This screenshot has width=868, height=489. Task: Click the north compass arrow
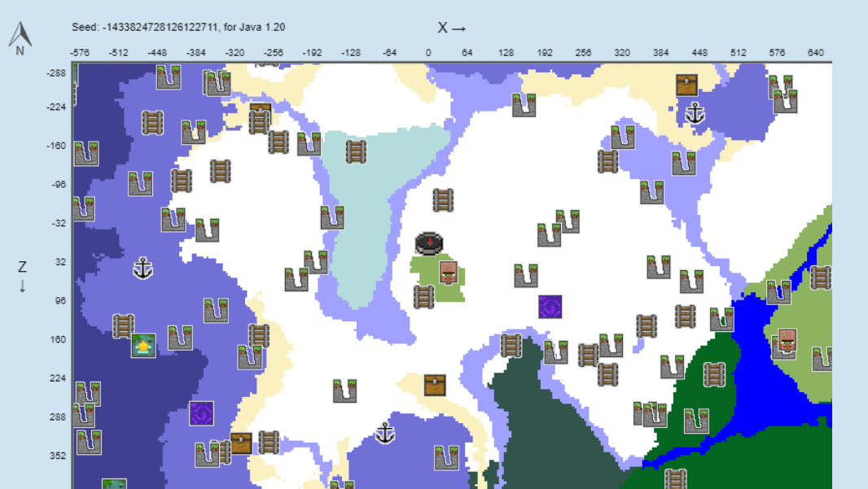tap(20, 33)
